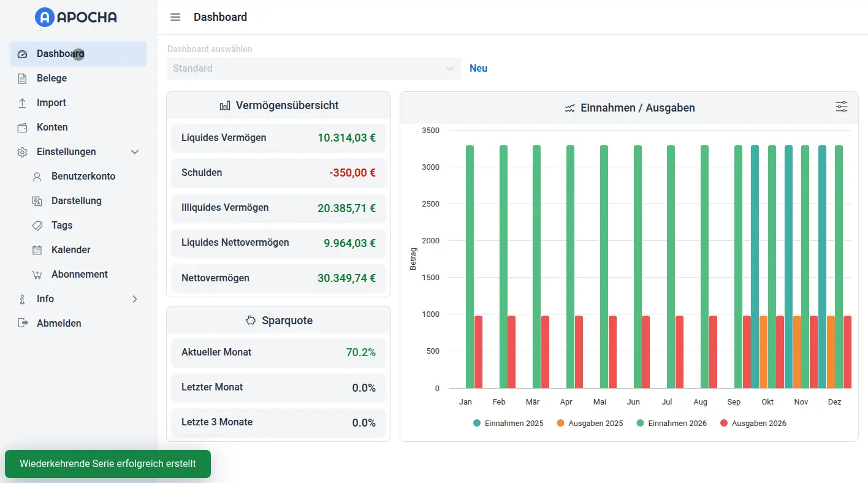Toggle Einnahmen 2025 legend series

(x=508, y=424)
